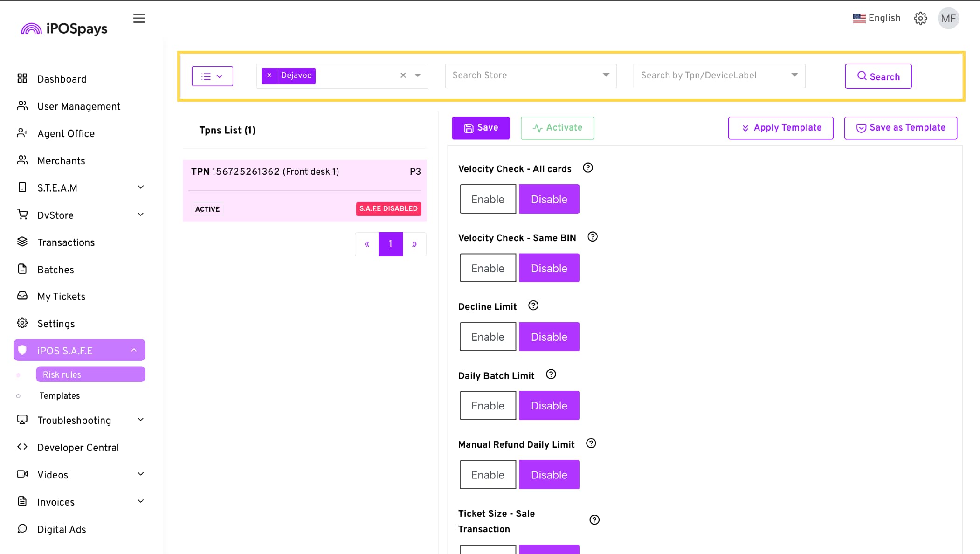
Task: Click the MF user avatar
Action: (948, 19)
